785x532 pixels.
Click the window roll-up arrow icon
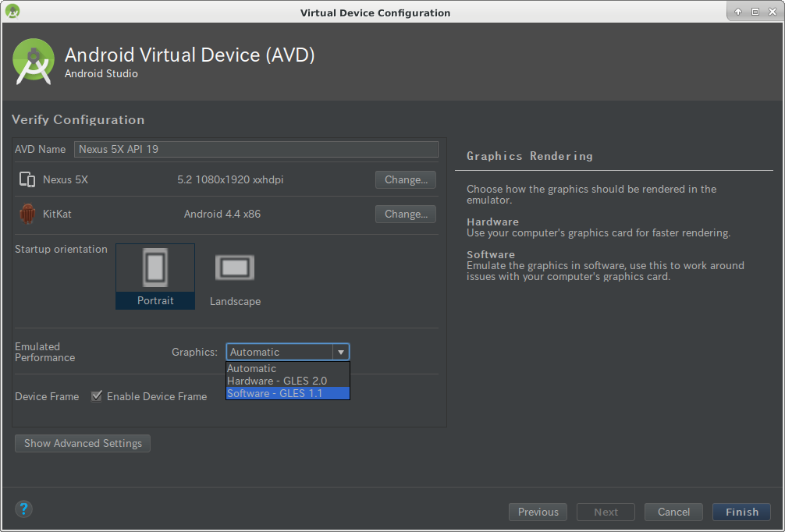click(x=738, y=12)
